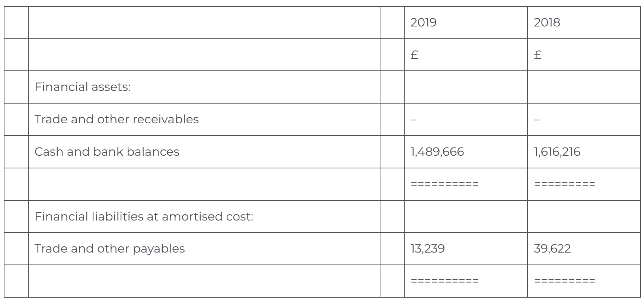Image resolution: width=644 pixels, height=301 pixels.
Task: Click 2019 double underline below trade payables
Action: [x=444, y=281]
